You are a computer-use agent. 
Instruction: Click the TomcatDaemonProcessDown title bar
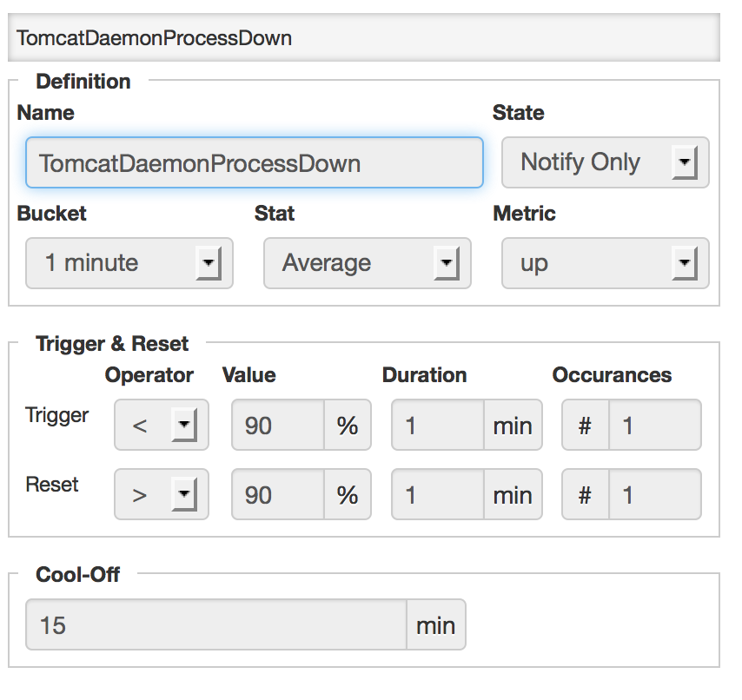point(371,38)
